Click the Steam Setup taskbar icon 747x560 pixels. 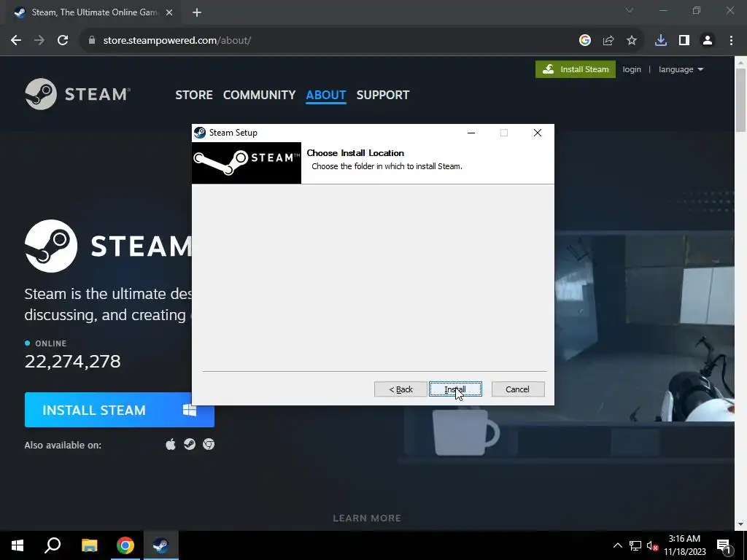click(161, 545)
